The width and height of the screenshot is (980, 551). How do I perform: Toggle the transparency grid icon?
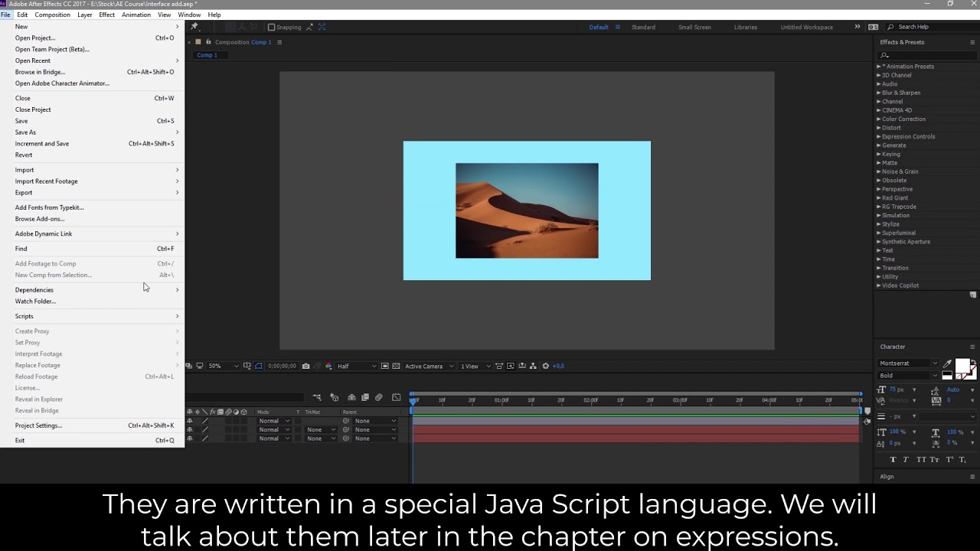pyautogui.click(x=396, y=366)
